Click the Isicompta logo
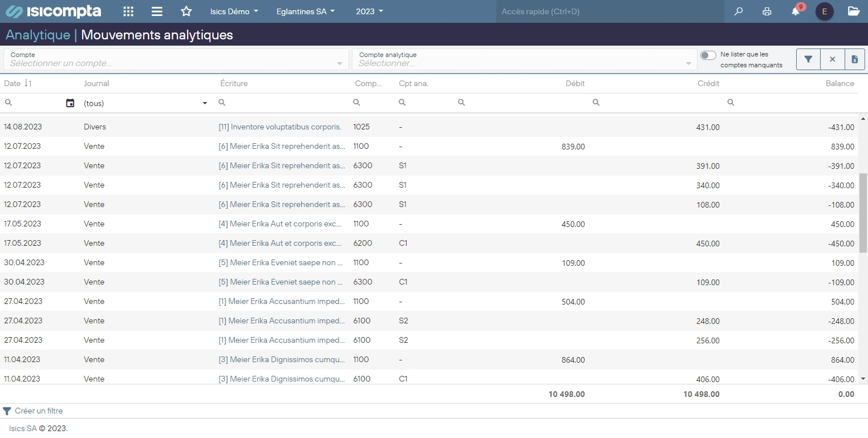This screenshot has height=438, width=868. (53, 11)
